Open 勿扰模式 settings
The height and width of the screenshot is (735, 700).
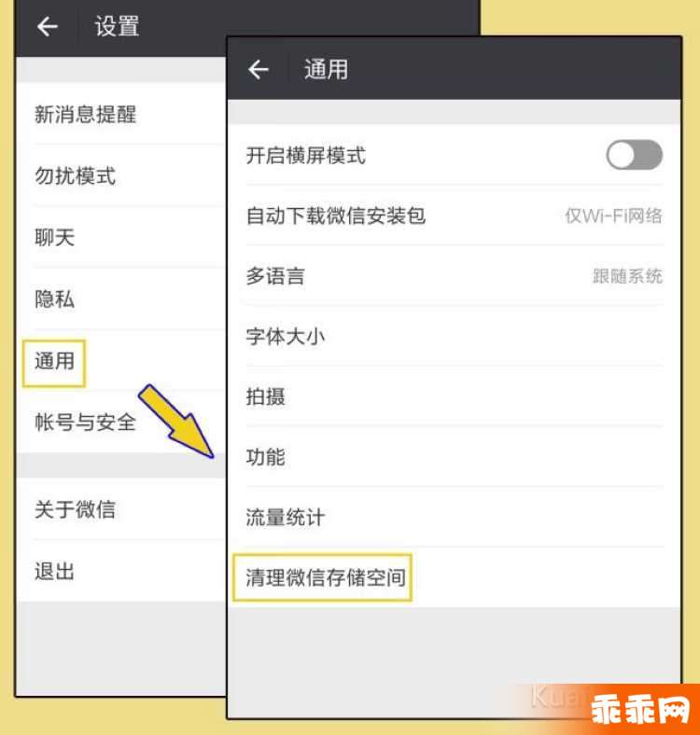point(121,175)
